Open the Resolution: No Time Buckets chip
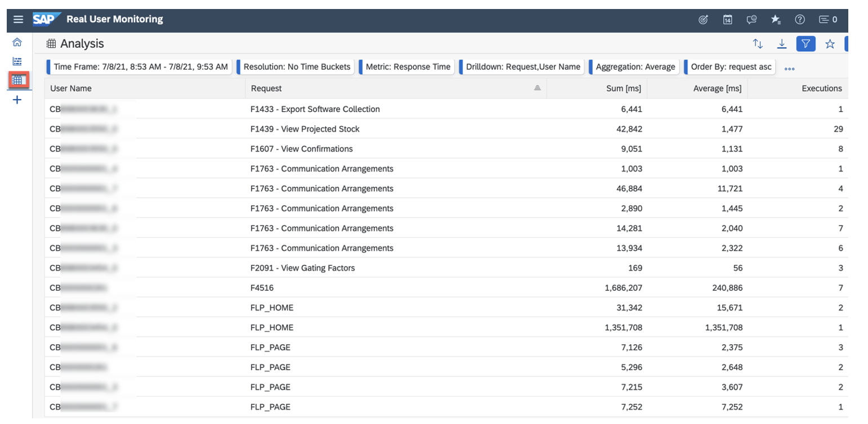The width and height of the screenshot is (868, 424). click(295, 67)
